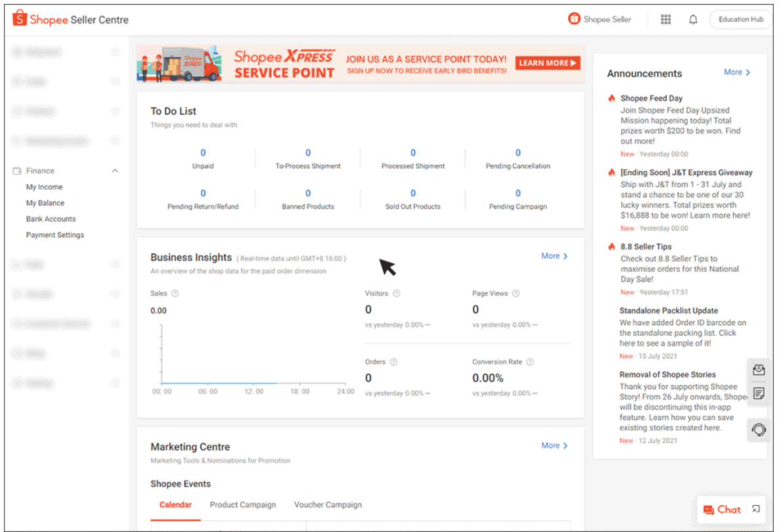Click the help icon next to Visitors

[x=395, y=293]
